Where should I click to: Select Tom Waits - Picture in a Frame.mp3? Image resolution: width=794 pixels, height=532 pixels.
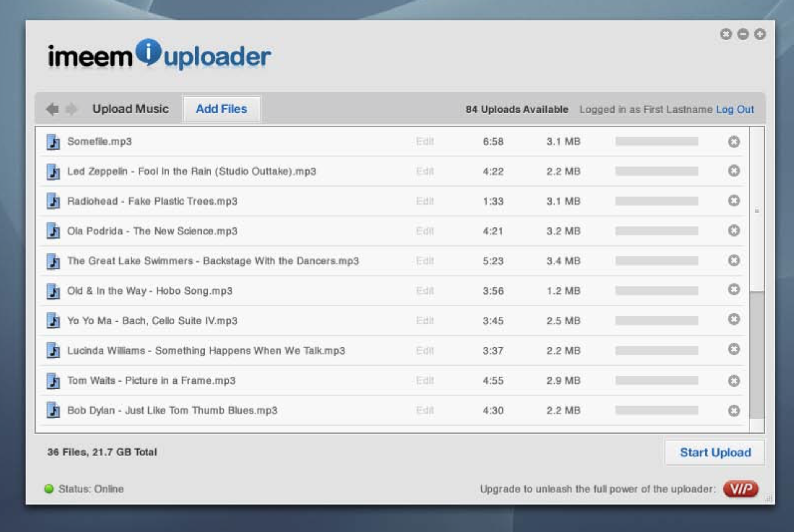click(x=151, y=380)
